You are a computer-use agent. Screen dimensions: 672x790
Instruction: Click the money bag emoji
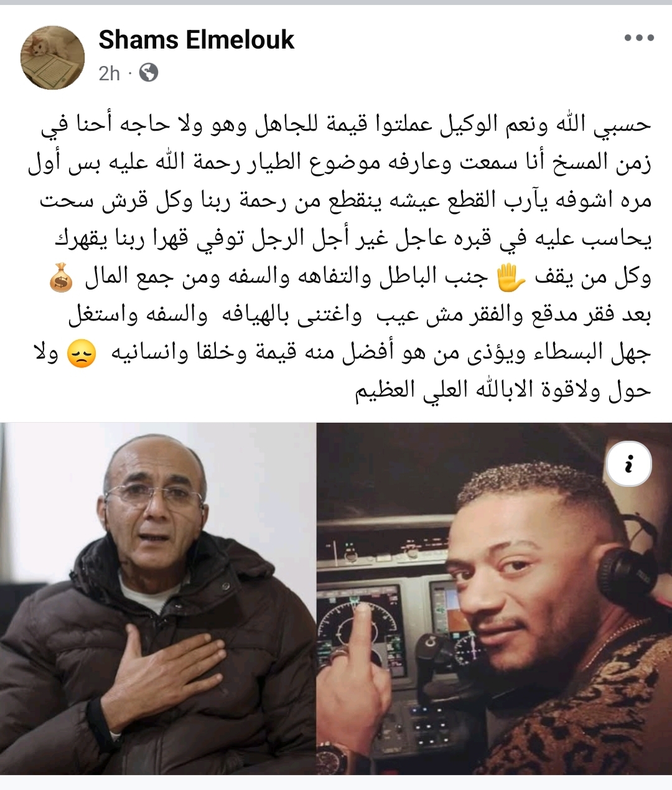[60, 278]
